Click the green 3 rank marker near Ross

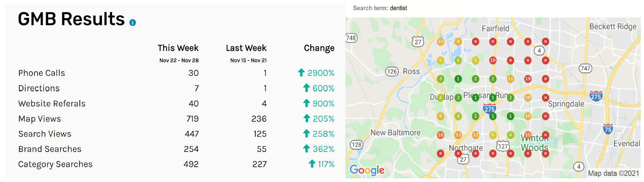point(440,79)
